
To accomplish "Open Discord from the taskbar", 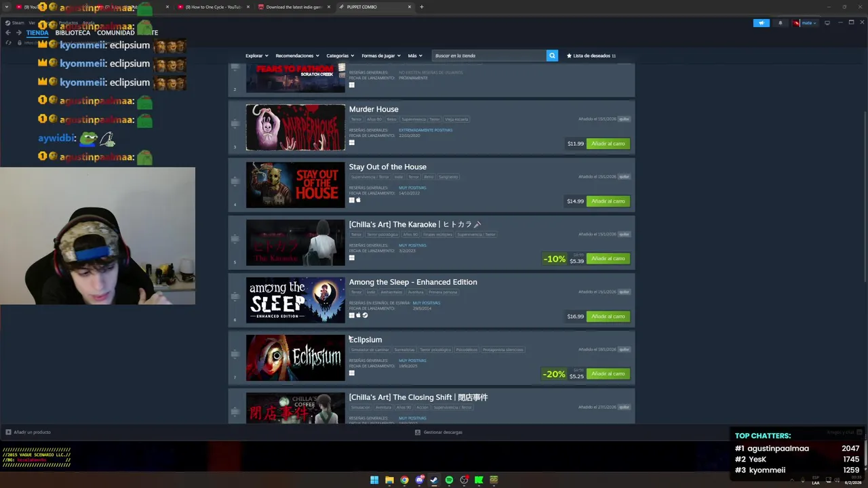I will pyautogui.click(x=419, y=480).
